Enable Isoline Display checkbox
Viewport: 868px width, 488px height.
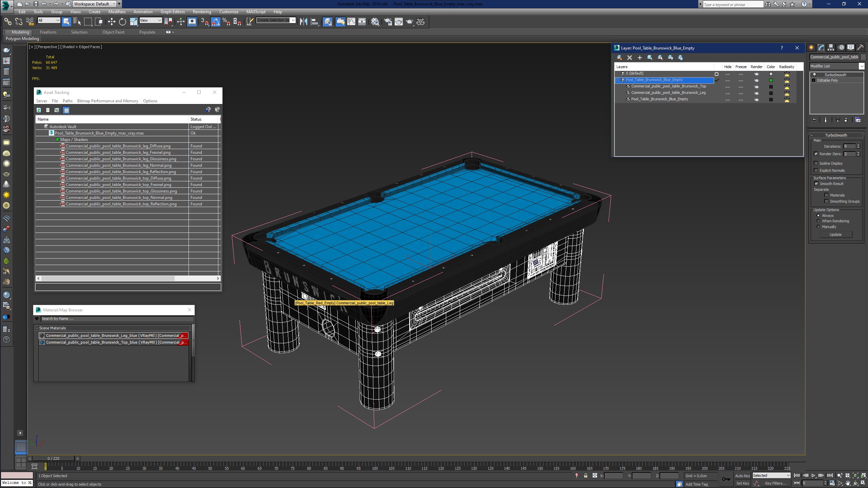816,163
